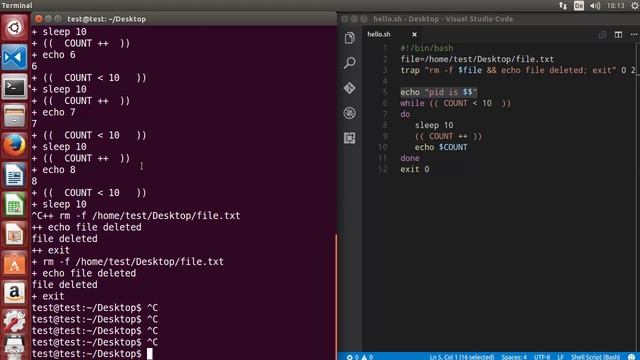Click '+ echo 8' in terminal output
The width and height of the screenshot is (640, 360).
[53, 170]
